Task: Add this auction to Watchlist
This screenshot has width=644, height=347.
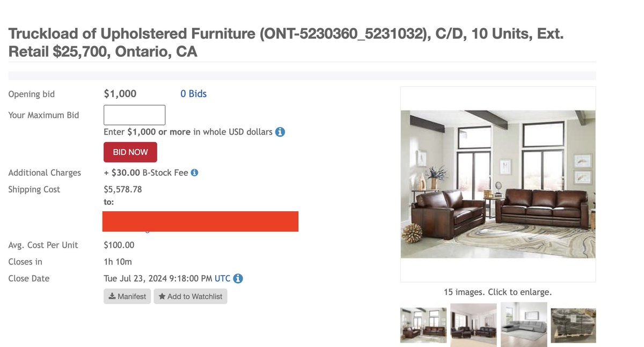Action: (x=191, y=297)
